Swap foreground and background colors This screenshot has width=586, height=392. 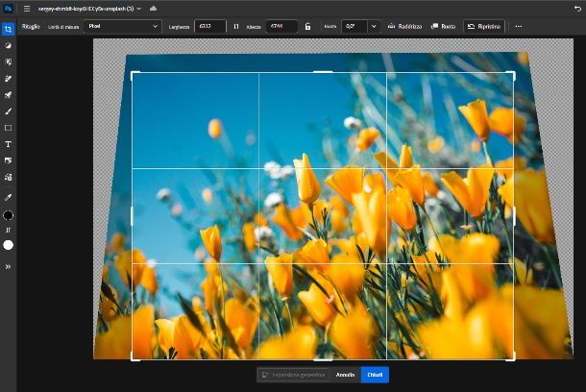pos(9,231)
